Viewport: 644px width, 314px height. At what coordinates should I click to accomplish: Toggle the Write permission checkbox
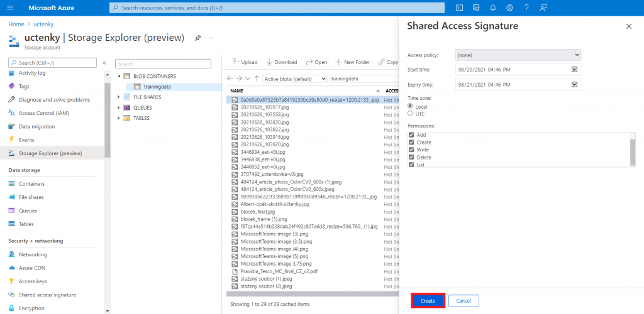pos(411,149)
